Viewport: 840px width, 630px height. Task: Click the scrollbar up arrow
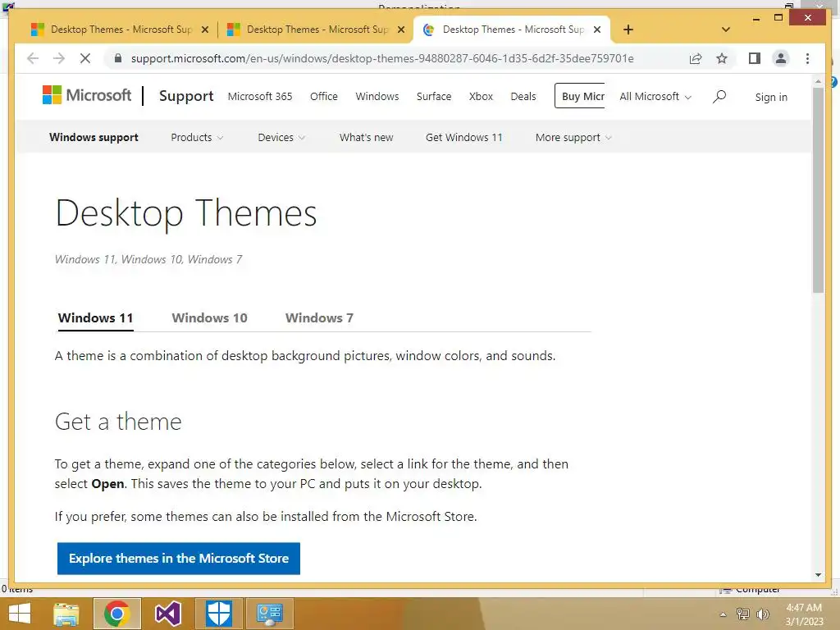pyautogui.click(x=818, y=81)
